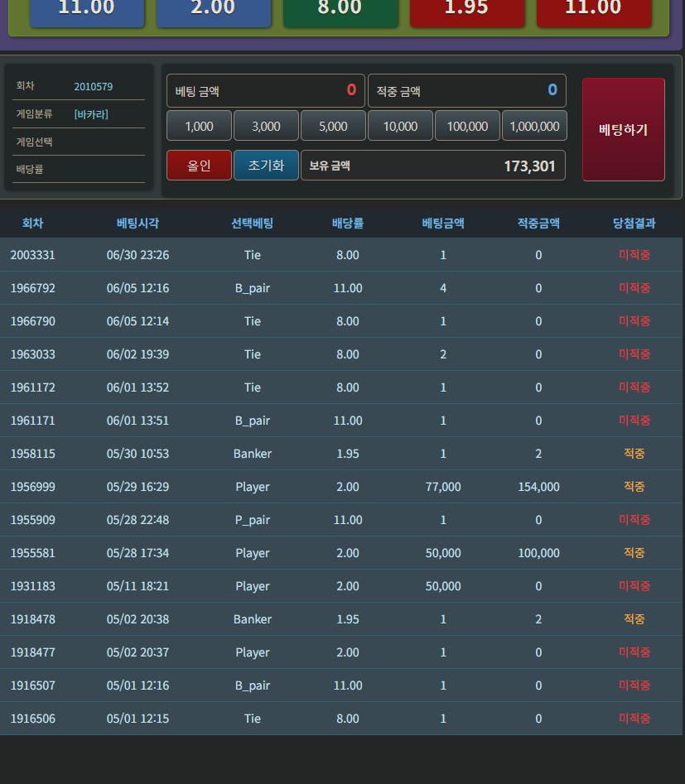Select the 3,000 chip amount button
685x784 pixels.
pyautogui.click(x=266, y=126)
